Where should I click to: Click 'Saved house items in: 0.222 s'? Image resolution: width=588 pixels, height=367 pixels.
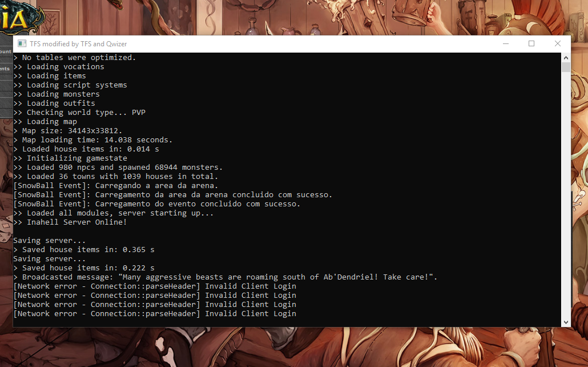point(84,268)
